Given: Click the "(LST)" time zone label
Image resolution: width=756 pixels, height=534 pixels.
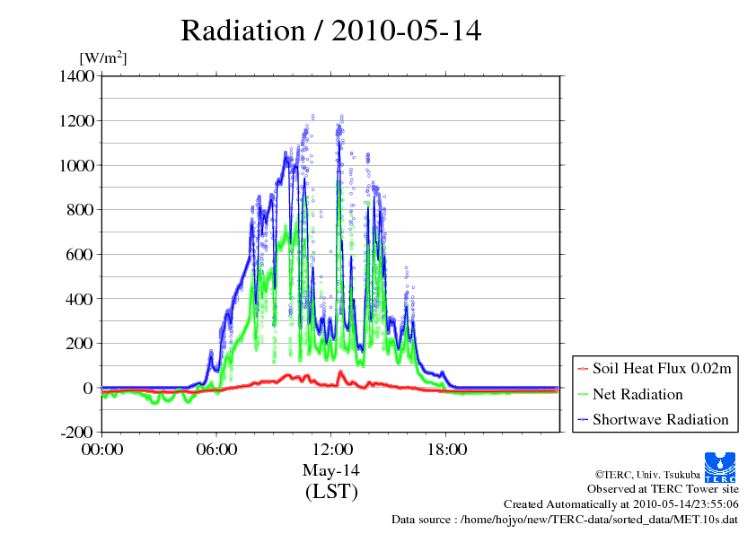Looking at the screenshot, I should pyautogui.click(x=331, y=492).
